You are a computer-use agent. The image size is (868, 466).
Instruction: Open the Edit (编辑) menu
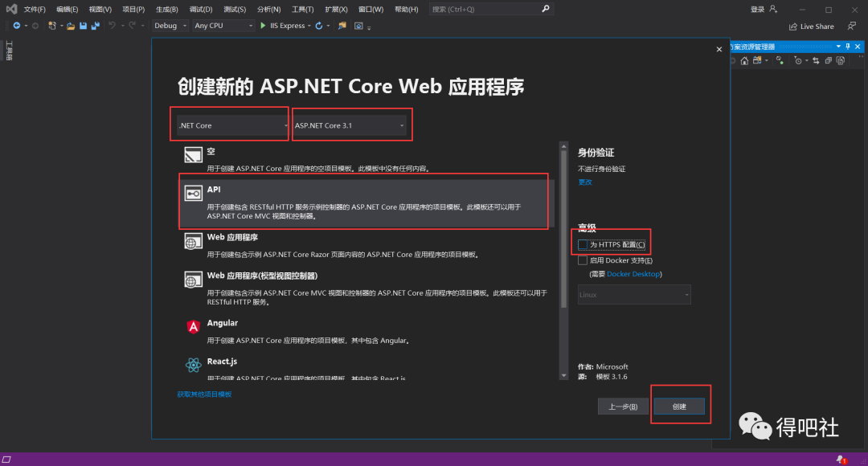tap(67, 10)
